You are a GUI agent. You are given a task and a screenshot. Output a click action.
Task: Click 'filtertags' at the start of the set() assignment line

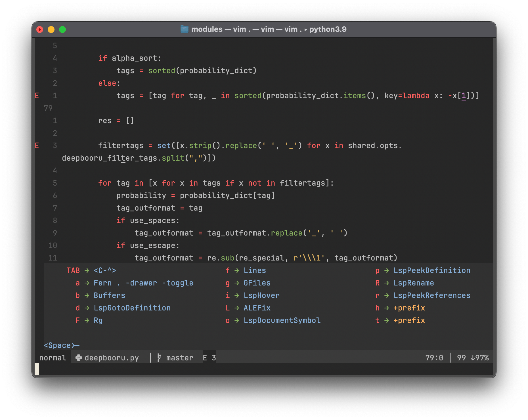coord(121,146)
